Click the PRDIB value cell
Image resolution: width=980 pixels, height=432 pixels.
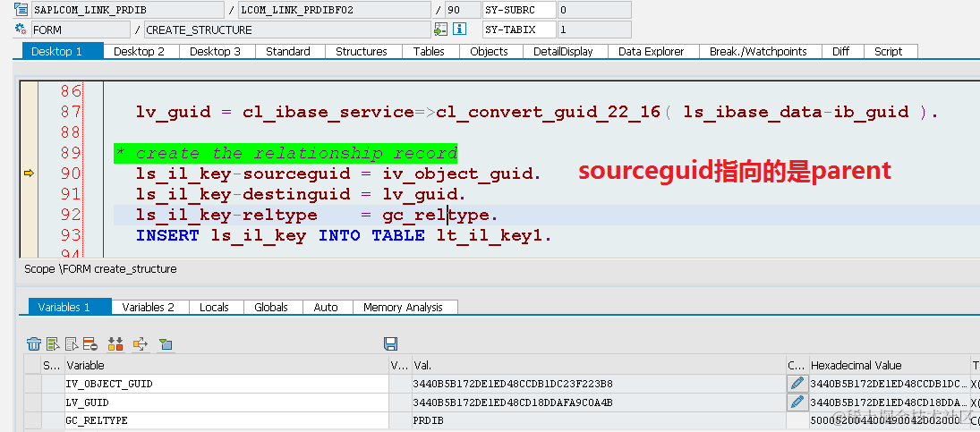[598, 420]
